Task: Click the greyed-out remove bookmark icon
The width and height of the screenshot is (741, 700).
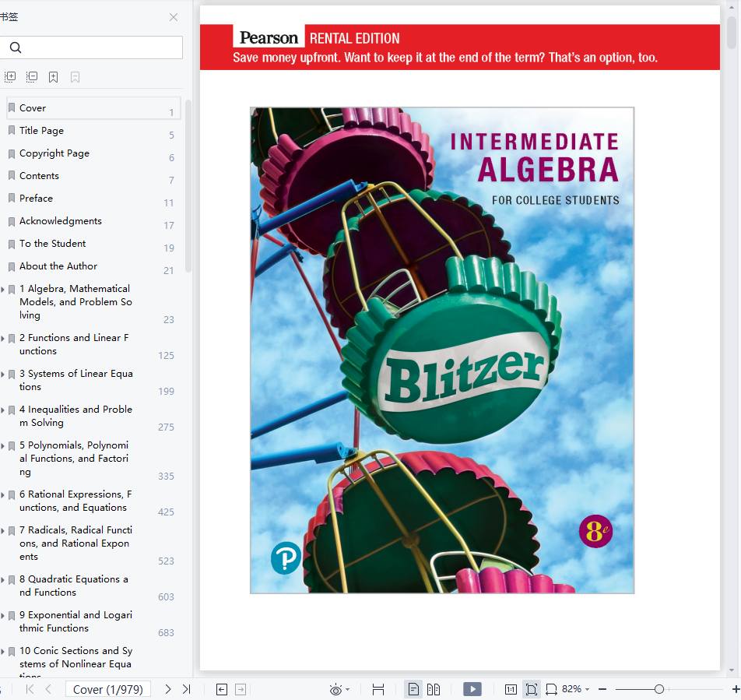Action: (x=76, y=76)
